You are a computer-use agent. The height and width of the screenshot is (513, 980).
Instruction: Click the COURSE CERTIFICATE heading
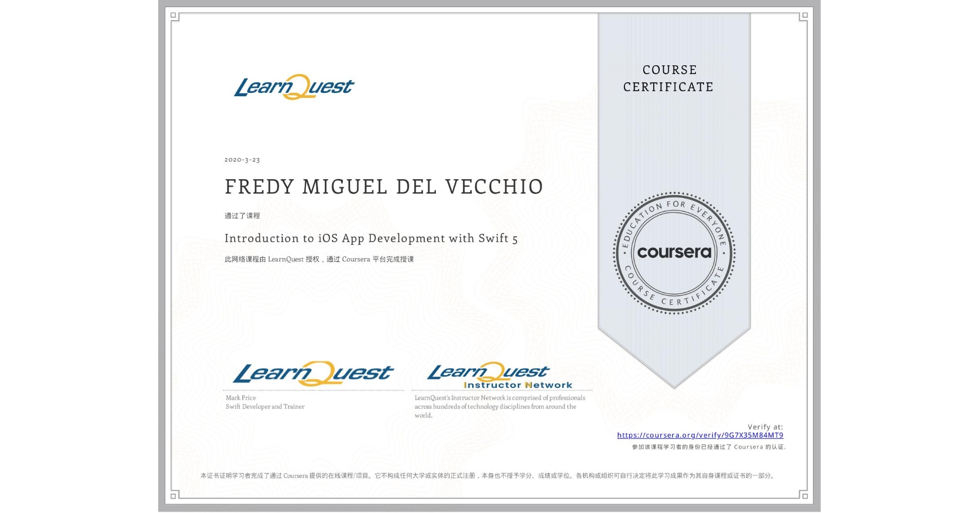pyautogui.click(x=669, y=78)
